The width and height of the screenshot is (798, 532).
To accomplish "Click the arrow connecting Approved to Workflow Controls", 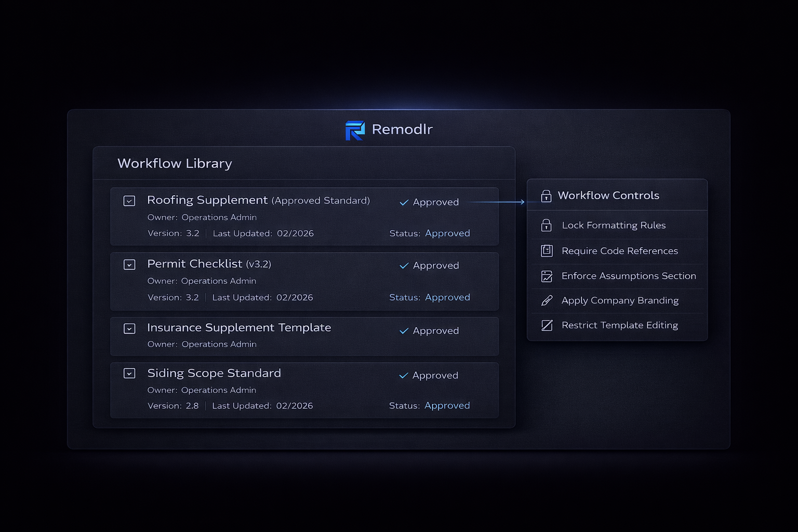I will tap(496, 202).
